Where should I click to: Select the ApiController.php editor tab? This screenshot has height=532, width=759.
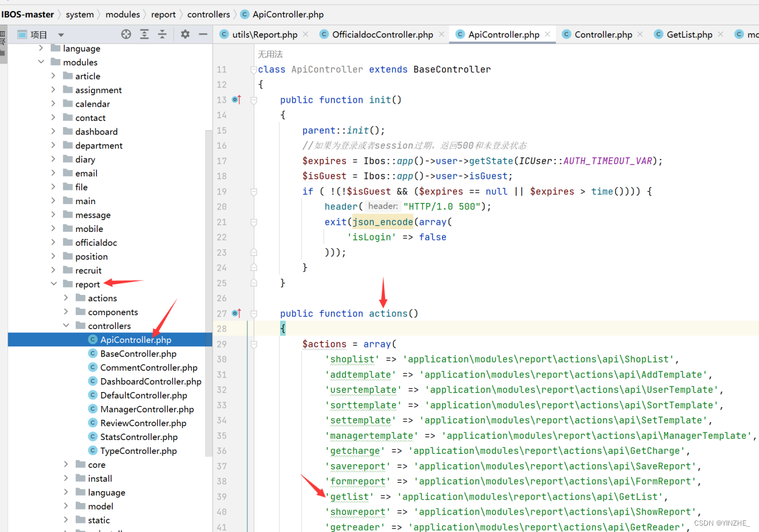click(x=504, y=35)
